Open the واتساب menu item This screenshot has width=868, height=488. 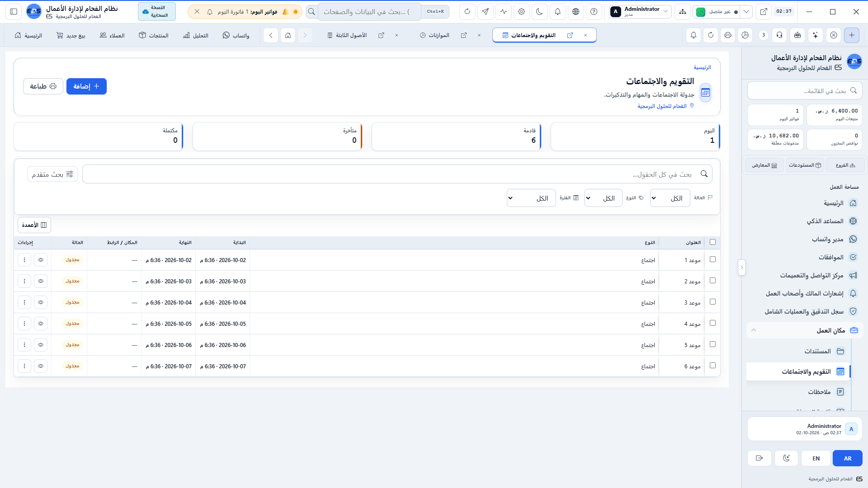(x=236, y=35)
